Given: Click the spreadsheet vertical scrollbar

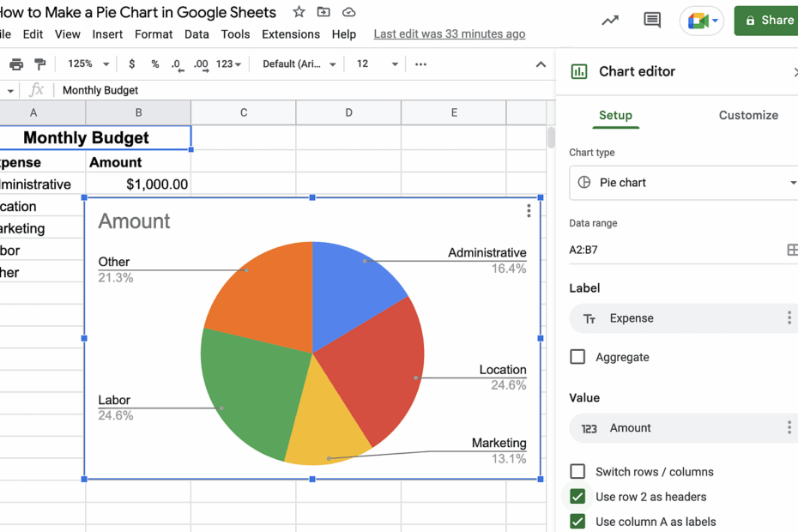Looking at the screenshot, I should [551, 137].
